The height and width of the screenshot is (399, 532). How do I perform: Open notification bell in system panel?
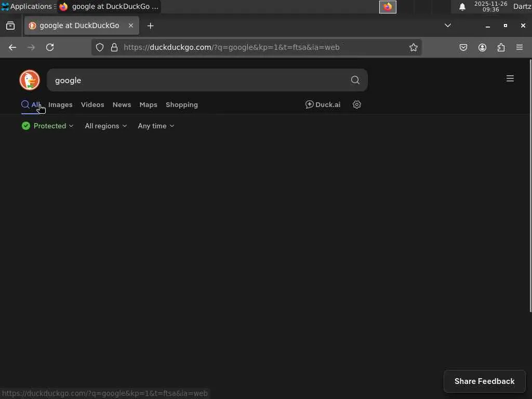tap(462, 7)
